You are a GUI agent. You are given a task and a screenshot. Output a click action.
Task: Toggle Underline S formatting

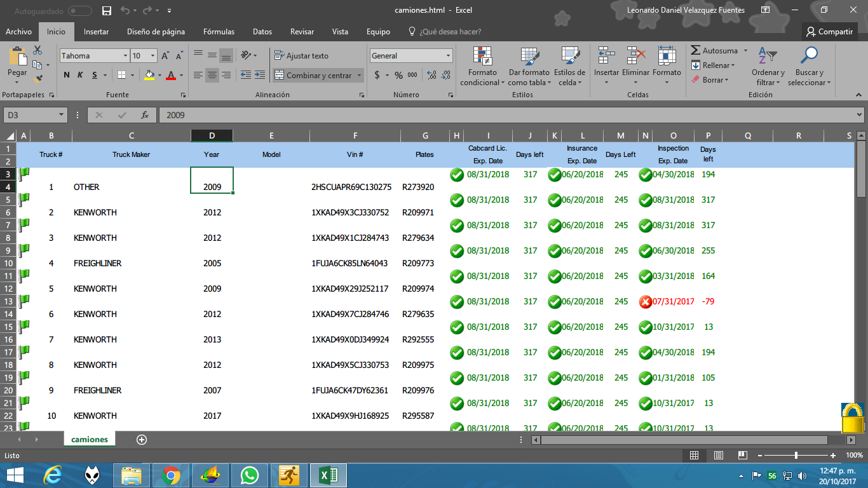(x=95, y=75)
